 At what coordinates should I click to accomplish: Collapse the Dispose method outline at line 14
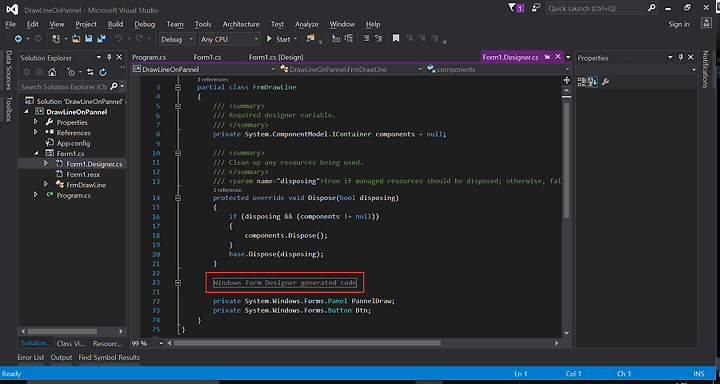178,198
